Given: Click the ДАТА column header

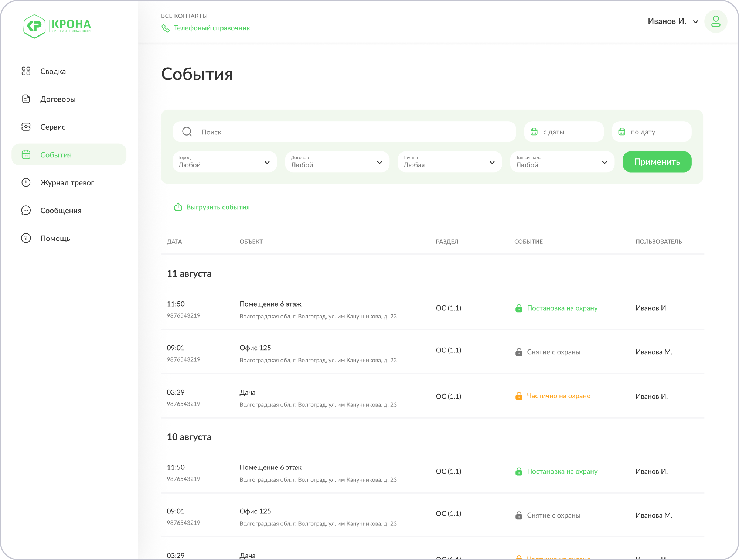Looking at the screenshot, I should [x=174, y=242].
